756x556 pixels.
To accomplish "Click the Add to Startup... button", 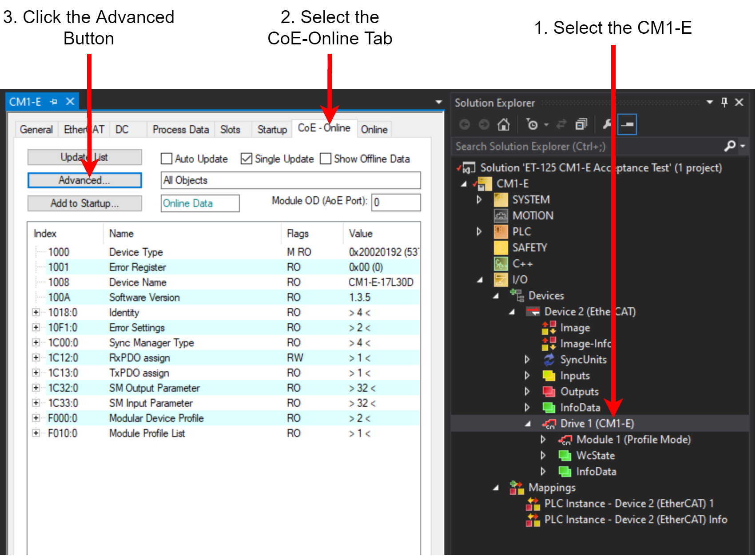I will (84, 203).
